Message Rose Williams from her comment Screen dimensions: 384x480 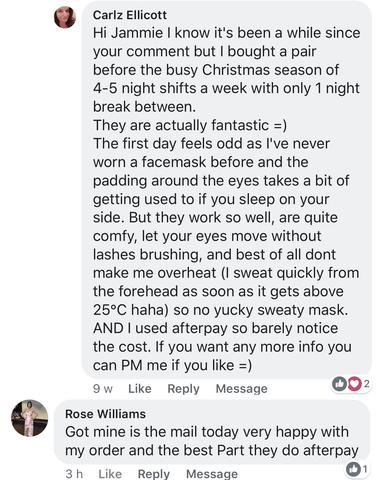click(x=212, y=474)
